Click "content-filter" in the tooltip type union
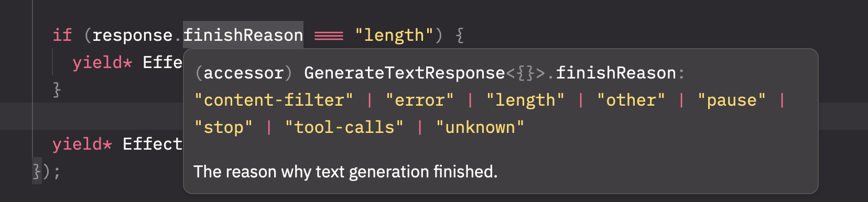 tap(274, 100)
